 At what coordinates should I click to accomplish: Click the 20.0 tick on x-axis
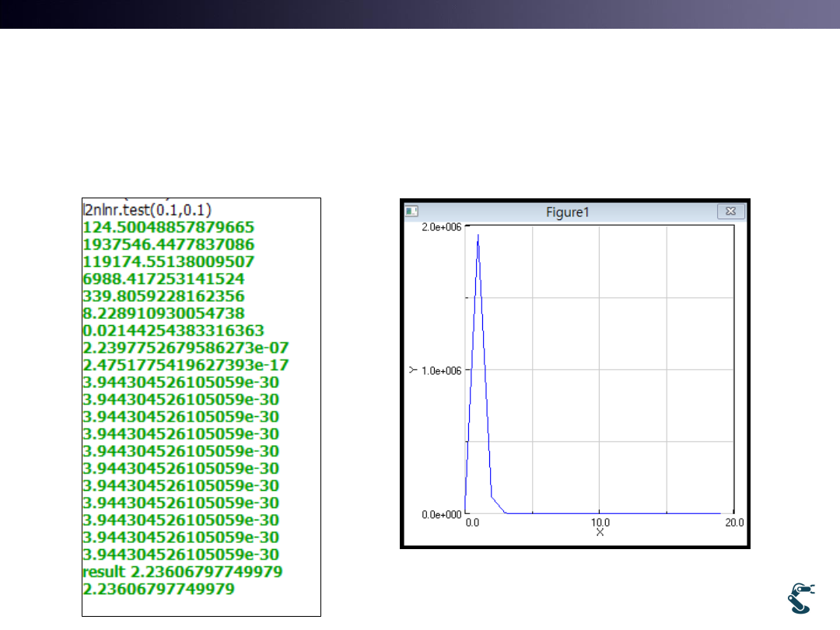[733, 522]
